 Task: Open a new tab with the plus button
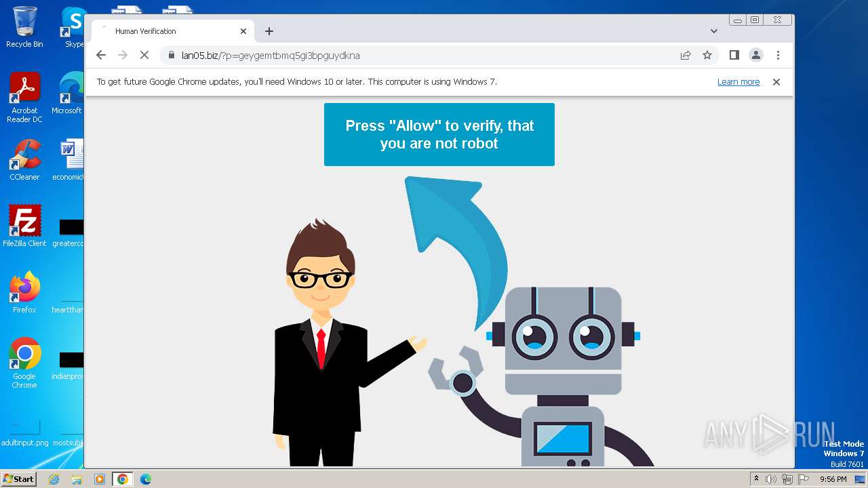pos(269,31)
